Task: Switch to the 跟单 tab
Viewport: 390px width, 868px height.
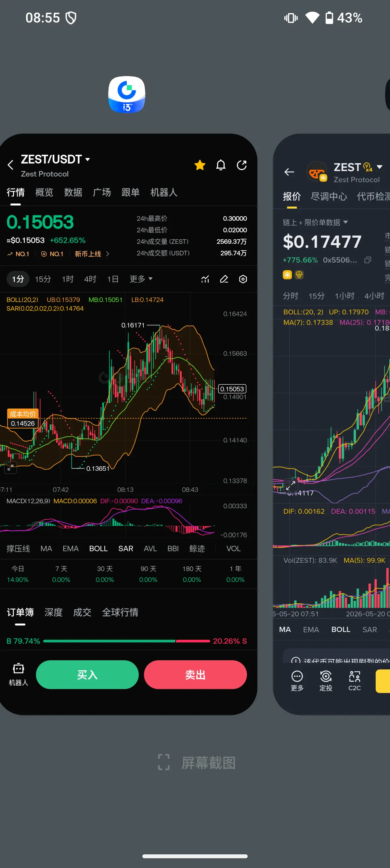Action: coord(130,192)
